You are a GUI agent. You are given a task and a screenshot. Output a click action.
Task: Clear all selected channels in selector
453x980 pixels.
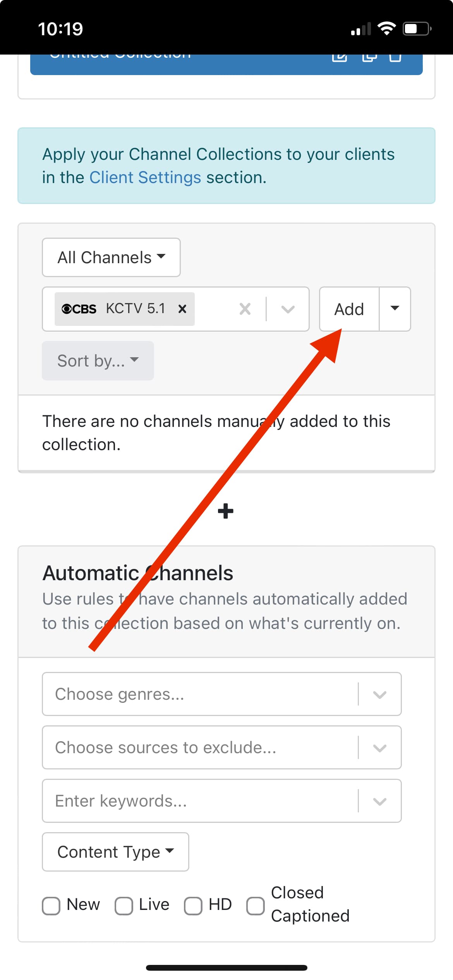[245, 309]
